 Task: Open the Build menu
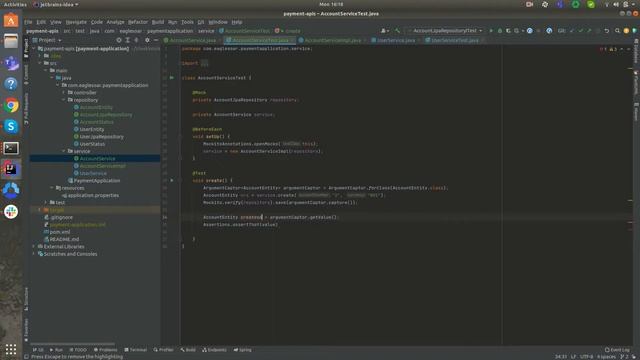click(x=158, y=22)
